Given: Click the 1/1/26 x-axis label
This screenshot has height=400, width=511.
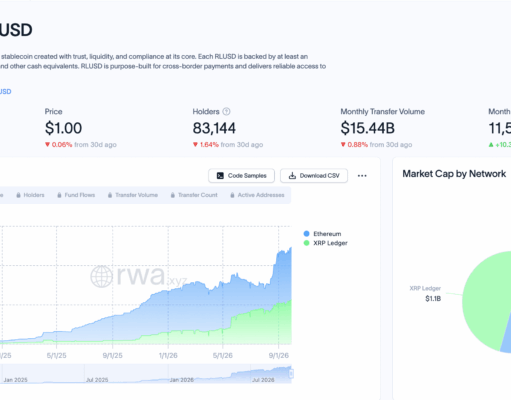Looking at the screenshot, I should coord(168,356).
